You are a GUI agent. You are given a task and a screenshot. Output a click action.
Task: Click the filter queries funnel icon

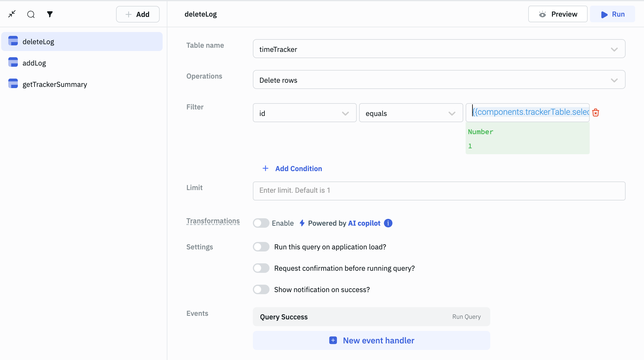click(50, 14)
